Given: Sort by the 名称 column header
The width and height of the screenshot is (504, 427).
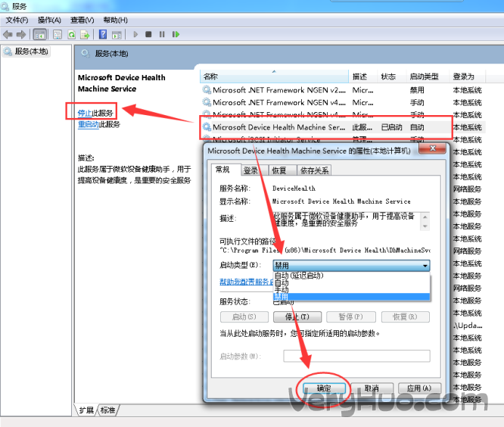Looking at the screenshot, I should click(x=274, y=76).
